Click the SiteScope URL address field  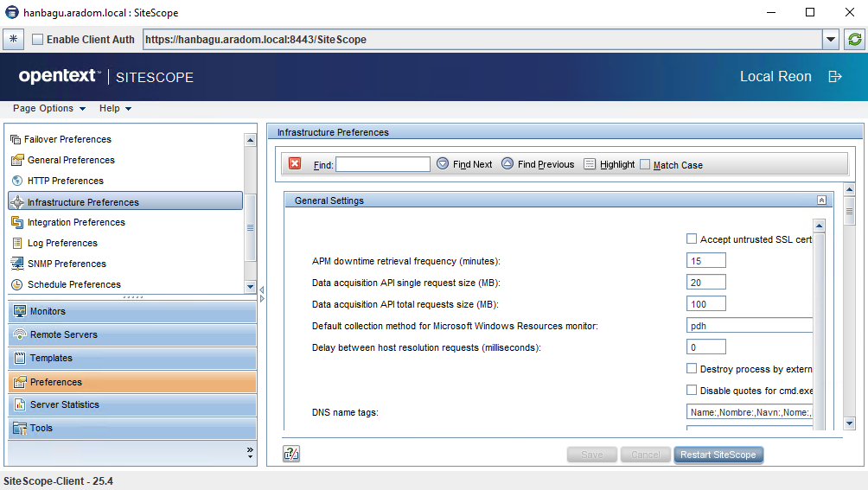pyautogui.click(x=482, y=39)
